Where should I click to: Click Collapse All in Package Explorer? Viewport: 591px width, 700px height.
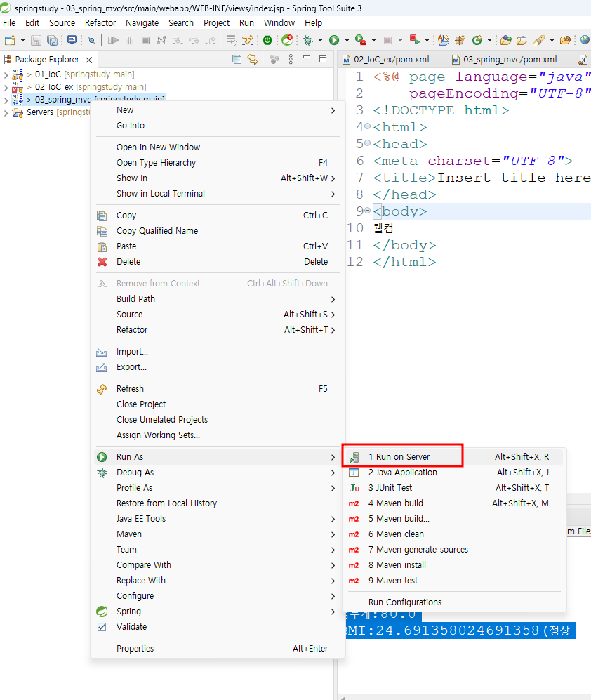coord(237,60)
